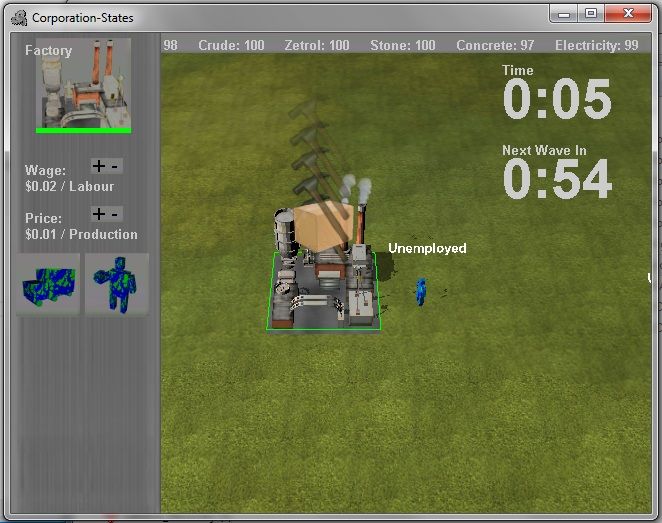Maximize the Corporation-States window

tap(591, 13)
